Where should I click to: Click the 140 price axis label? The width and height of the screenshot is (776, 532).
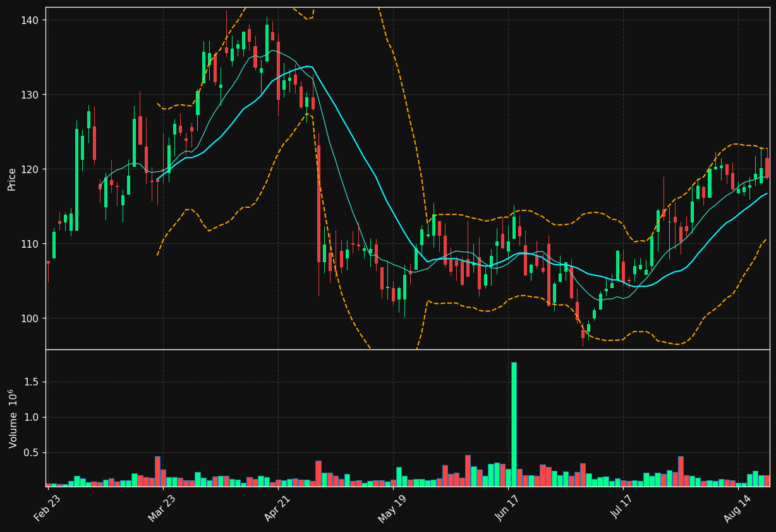30,20
